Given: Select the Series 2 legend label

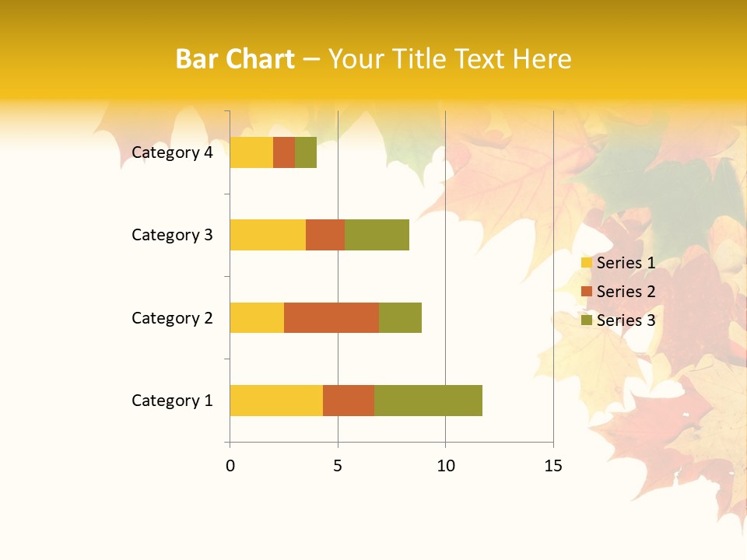Looking at the screenshot, I should point(626,292).
